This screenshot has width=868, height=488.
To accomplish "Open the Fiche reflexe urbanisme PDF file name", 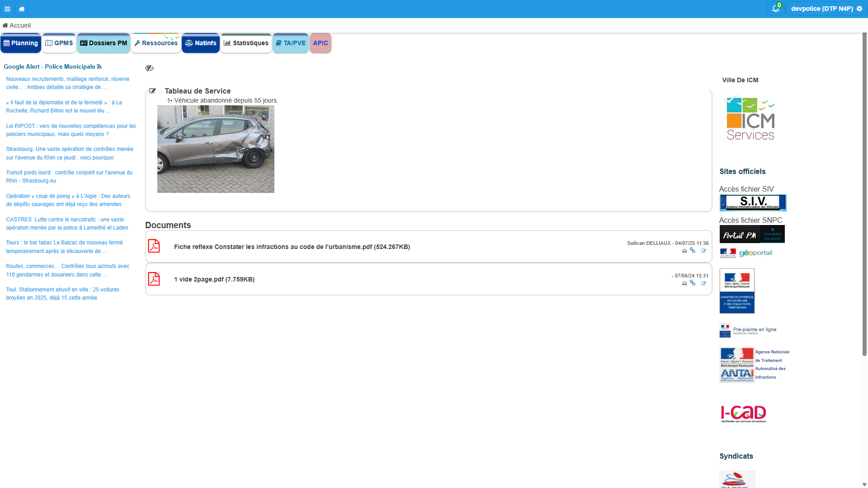I will [292, 247].
